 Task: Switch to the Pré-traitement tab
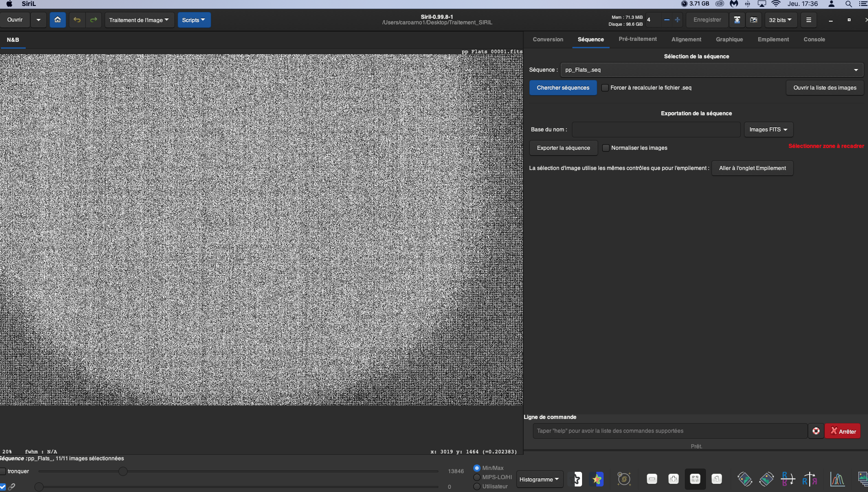tap(637, 39)
